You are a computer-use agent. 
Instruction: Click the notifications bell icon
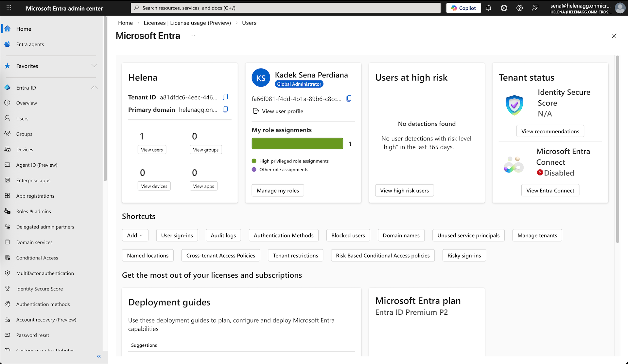(488, 8)
